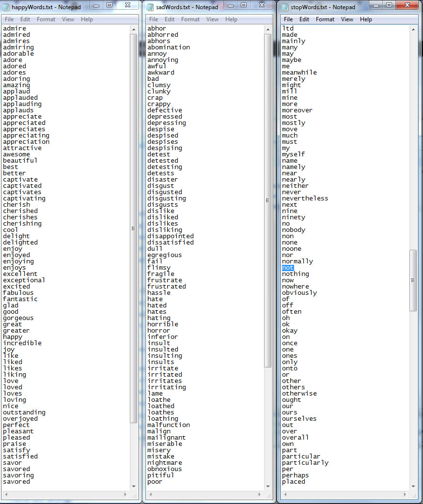Screen dimensions: 423x504
Task: Click the word "overjoyed" in happyWords.txt
Action: point(20,419)
